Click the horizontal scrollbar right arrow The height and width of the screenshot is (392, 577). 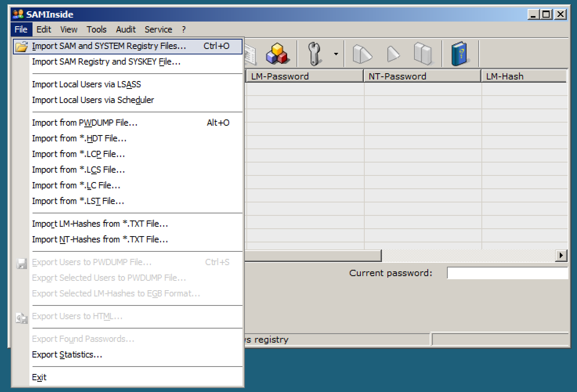click(561, 255)
